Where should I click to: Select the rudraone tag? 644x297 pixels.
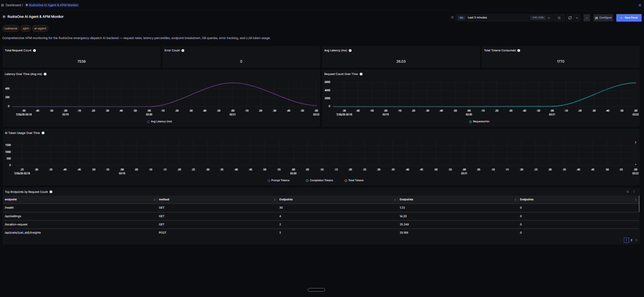(11, 28)
